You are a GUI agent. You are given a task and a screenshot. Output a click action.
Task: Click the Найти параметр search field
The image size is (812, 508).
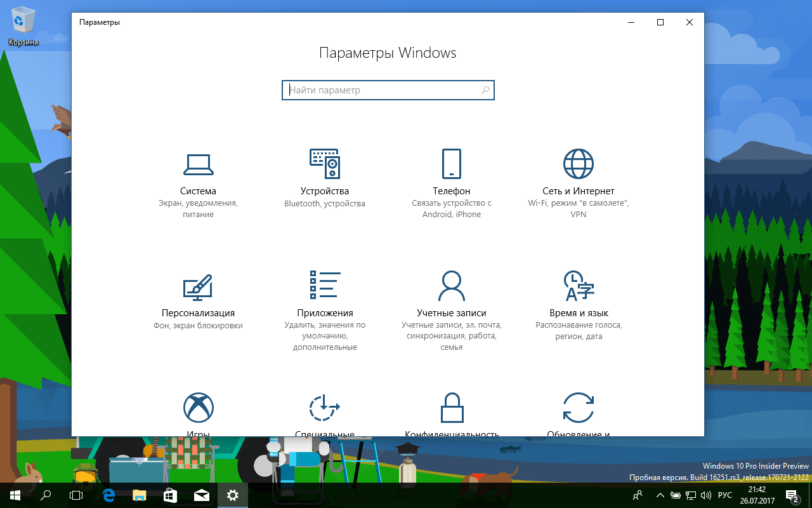coord(374,90)
